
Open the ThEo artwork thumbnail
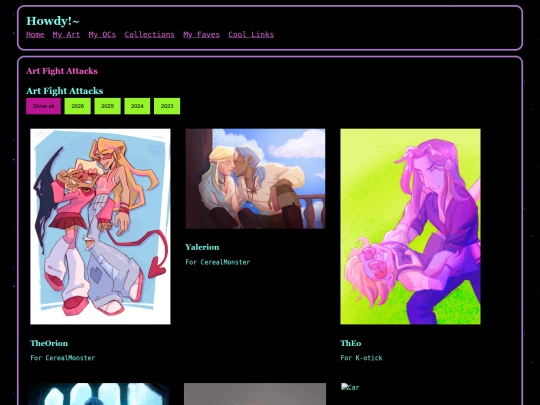(x=411, y=227)
